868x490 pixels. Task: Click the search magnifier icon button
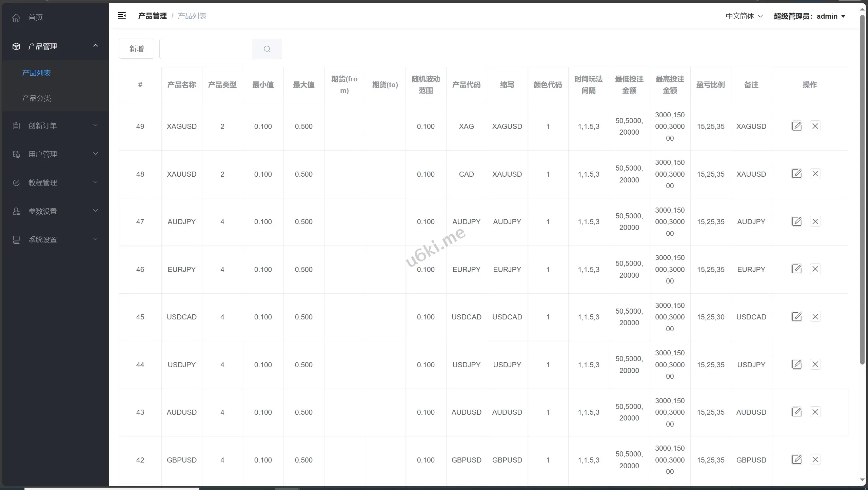point(267,49)
